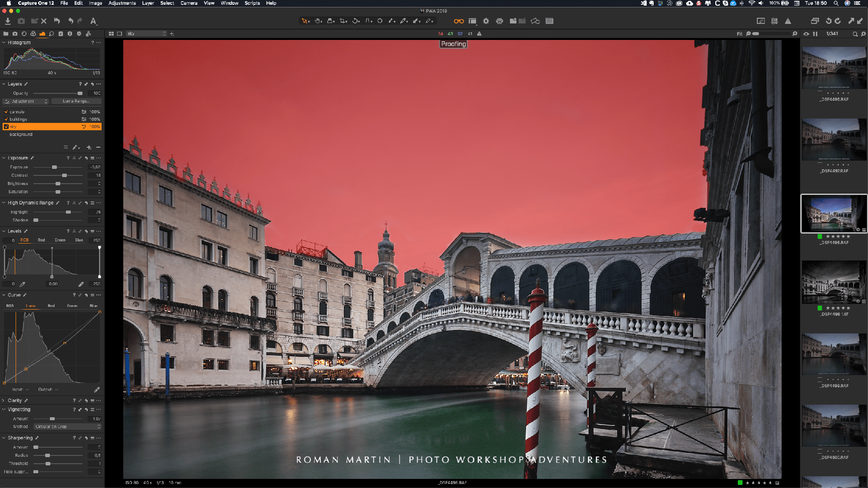Switch to the Red tab in Levels

coord(41,240)
